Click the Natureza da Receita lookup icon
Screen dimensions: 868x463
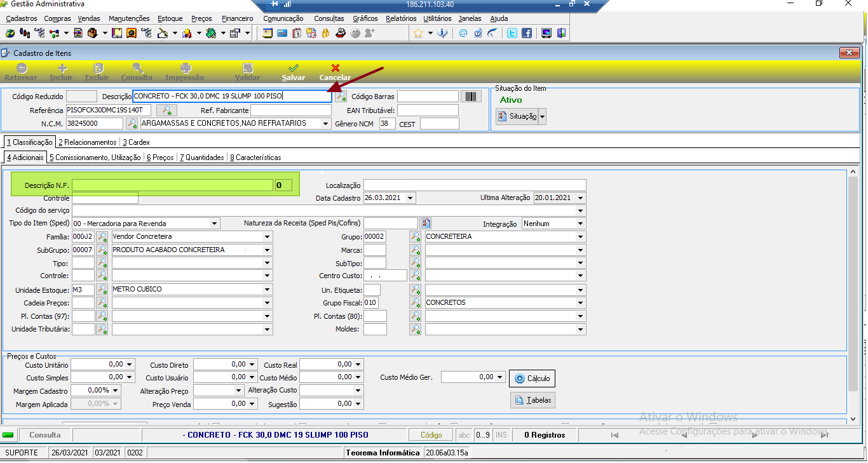point(426,224)
